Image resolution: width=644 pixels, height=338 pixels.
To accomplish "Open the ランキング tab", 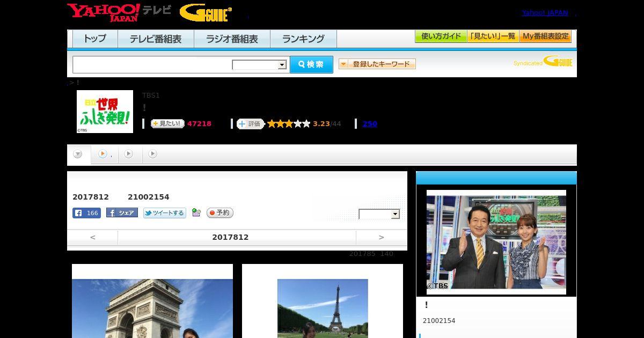I will (303, 39).
